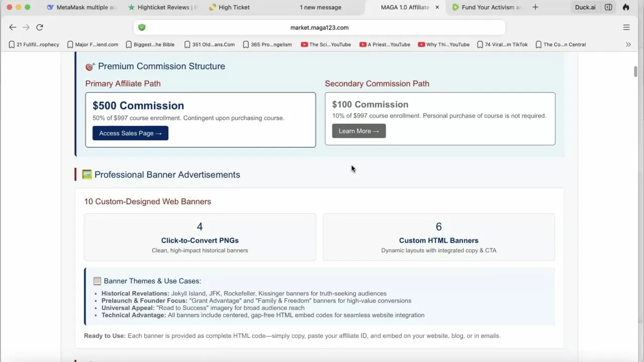
Task: Open the Major F...iend.com bookmark
Action: point(93,44)
